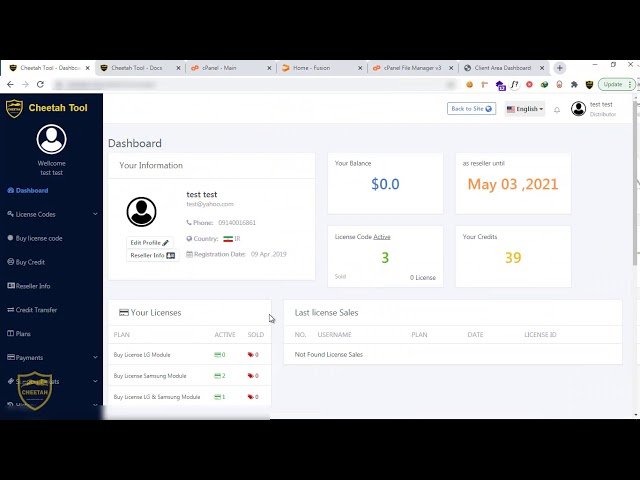Click the Payments sidebar item
The width and height of the screenshot is (640, 480).
[x=25, y=358]
